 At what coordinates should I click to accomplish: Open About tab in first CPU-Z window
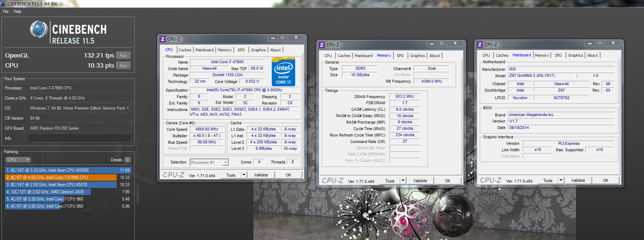[x=275, y=50]
